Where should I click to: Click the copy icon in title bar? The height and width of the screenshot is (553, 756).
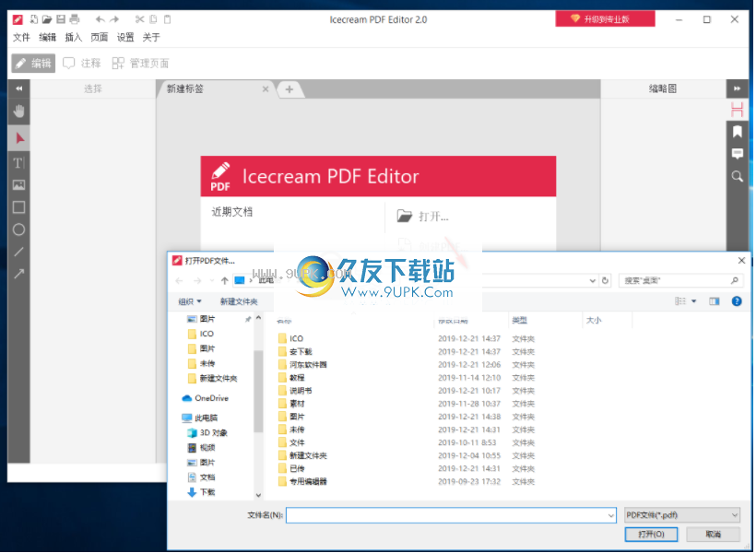(x=153, y=19)
